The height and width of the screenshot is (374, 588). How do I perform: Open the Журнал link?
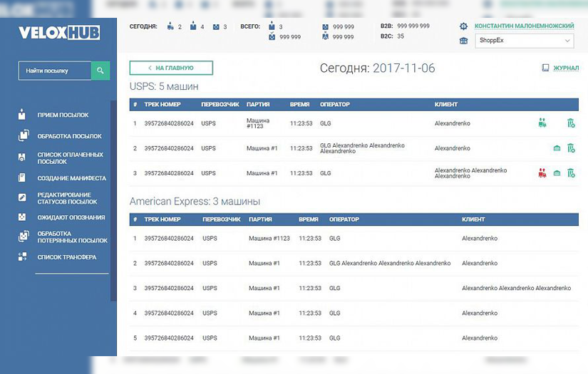[x=566, y=68]
